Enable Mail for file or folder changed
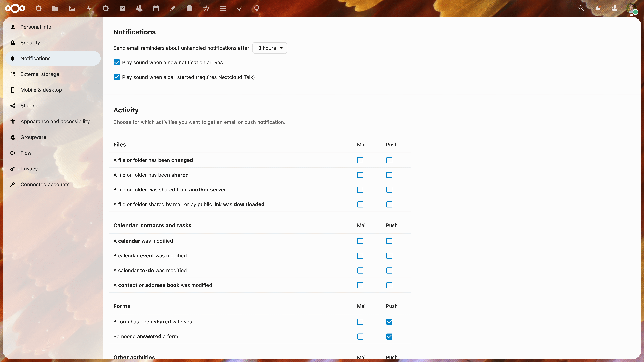The image size is (644, 362). point(360,160)
